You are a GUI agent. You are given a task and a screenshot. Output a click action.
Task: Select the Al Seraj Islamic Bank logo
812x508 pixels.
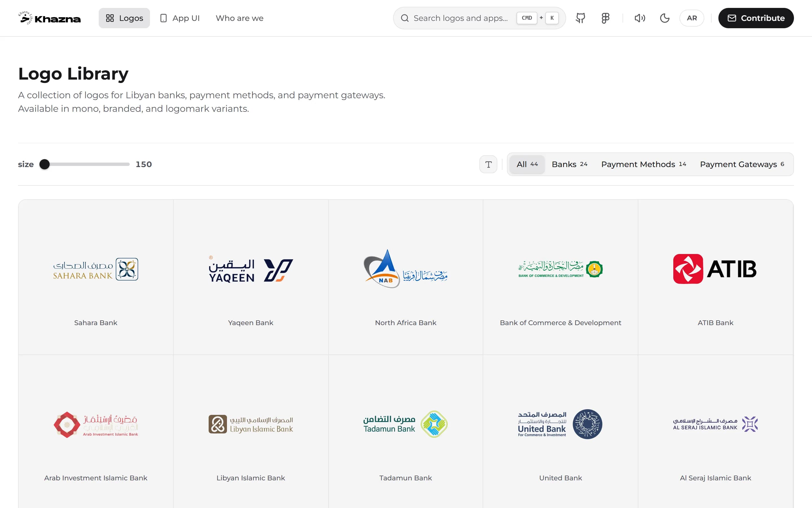coord(715,424)
